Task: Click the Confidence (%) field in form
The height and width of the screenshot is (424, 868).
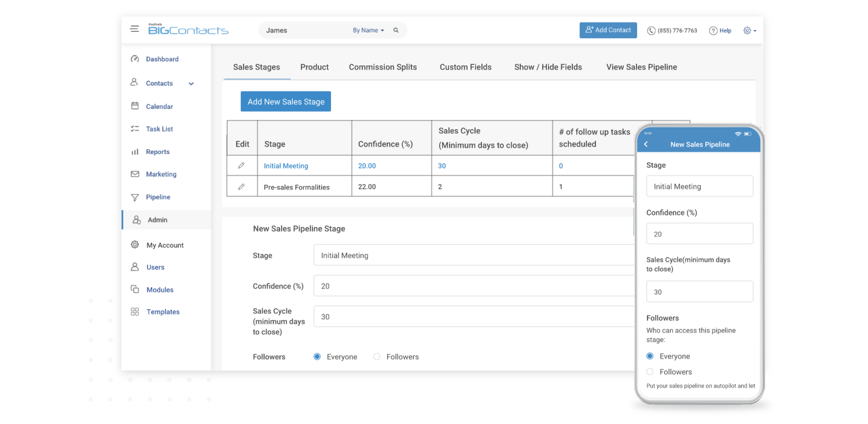Action: point(474,286)
